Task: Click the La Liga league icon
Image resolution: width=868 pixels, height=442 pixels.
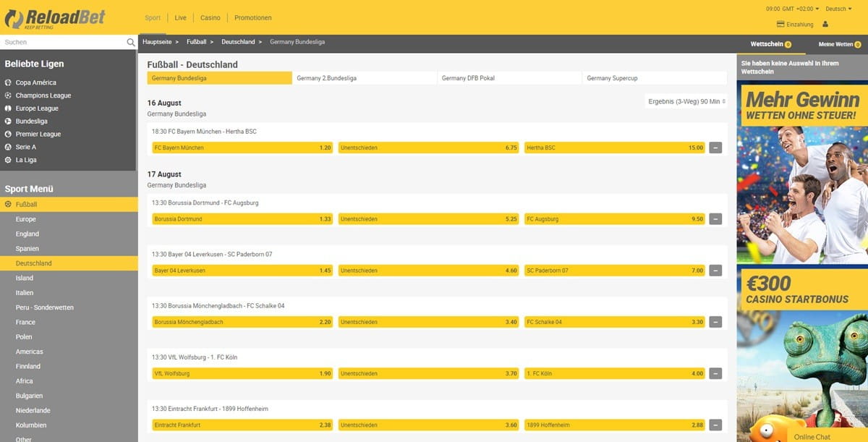Action: (x=8, y=160)
